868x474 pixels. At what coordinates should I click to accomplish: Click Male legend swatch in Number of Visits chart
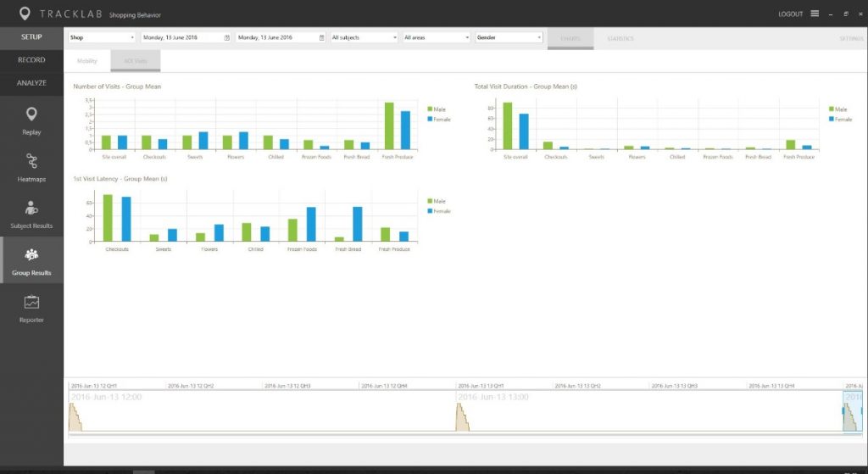pos(430,109)
